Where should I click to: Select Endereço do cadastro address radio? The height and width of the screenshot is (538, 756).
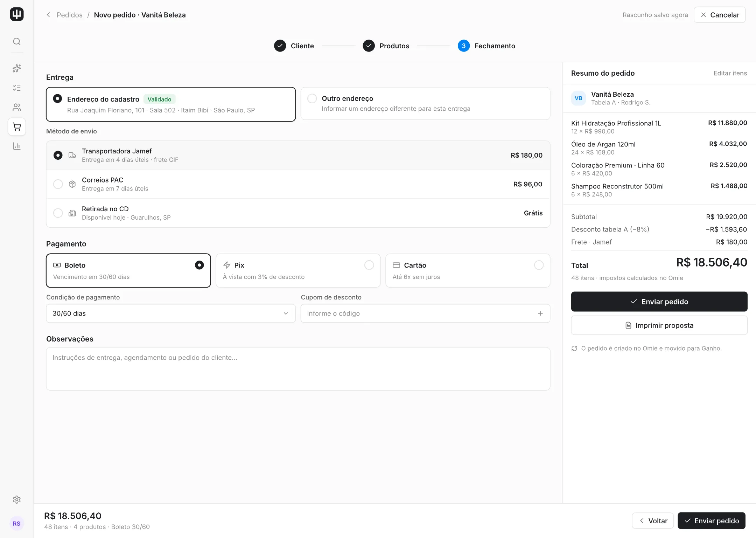coord(57,98)
